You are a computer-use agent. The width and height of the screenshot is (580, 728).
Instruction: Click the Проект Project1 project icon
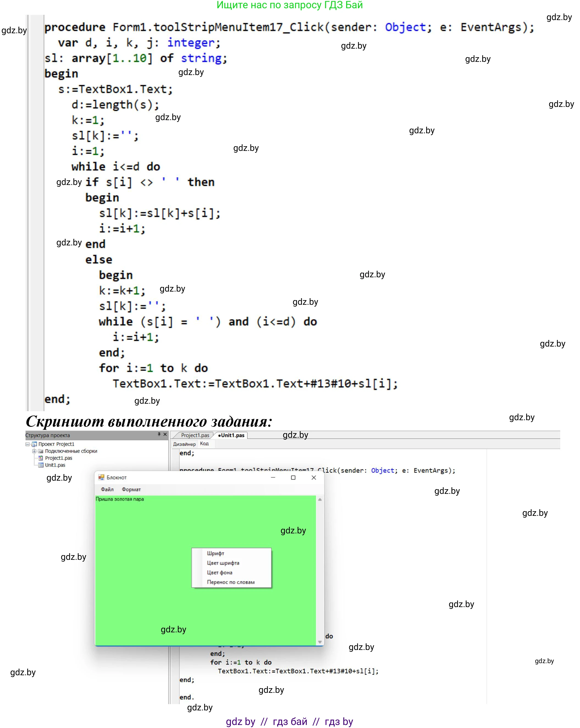pyautogui.click(x=34, y=444)
